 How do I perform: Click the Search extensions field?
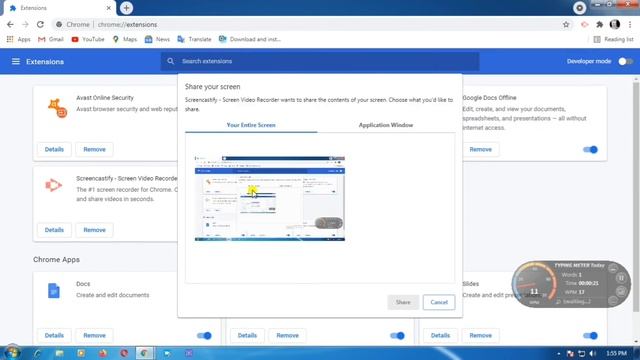pos(320,61)
